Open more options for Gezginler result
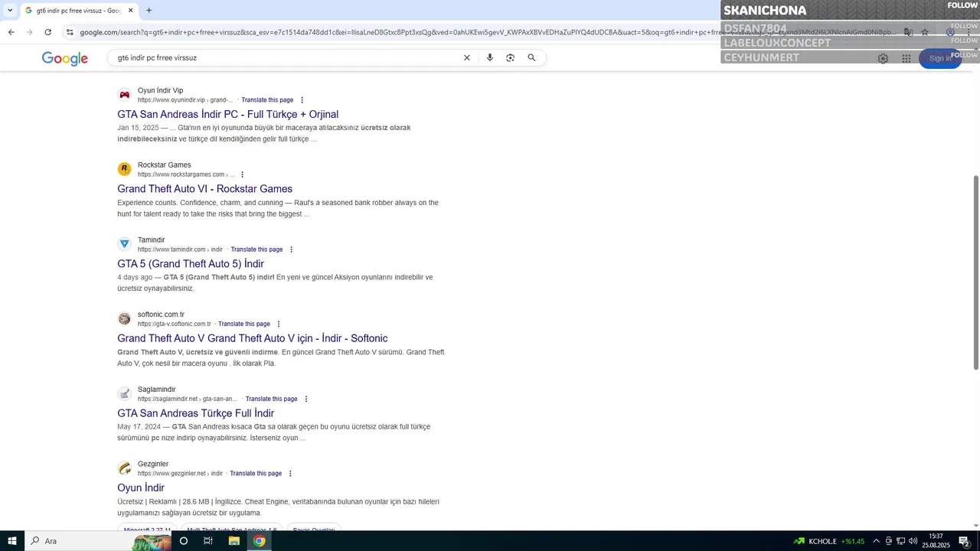 pyautogui.click(x=290, y=474)
